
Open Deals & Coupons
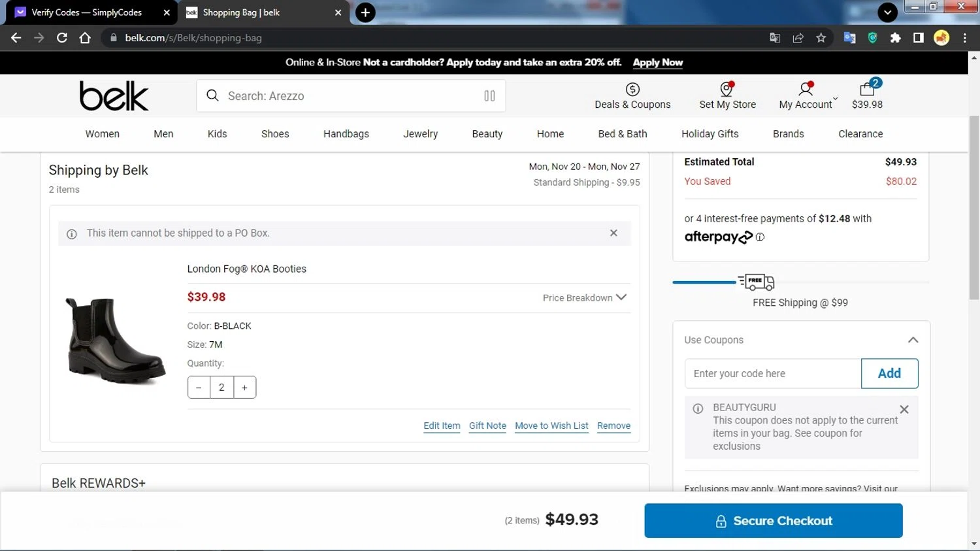pyautogui.click(x=632, y=95)
